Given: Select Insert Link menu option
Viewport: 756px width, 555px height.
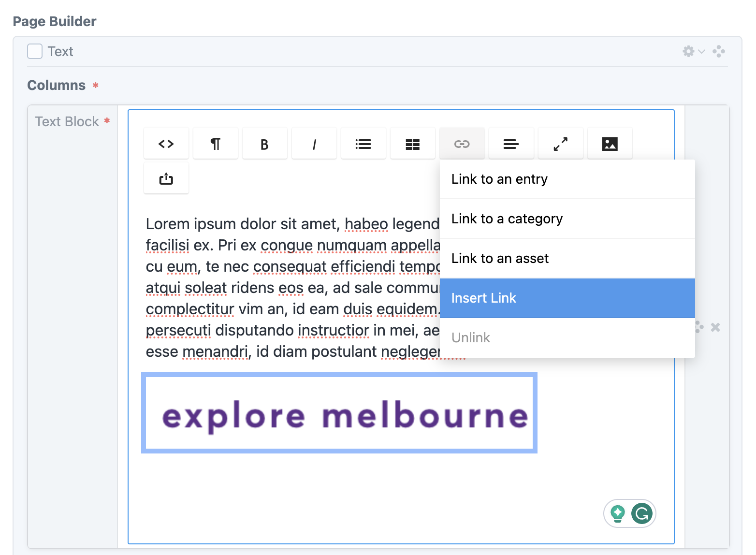Looking at the screenshot, I should (567, 298).
